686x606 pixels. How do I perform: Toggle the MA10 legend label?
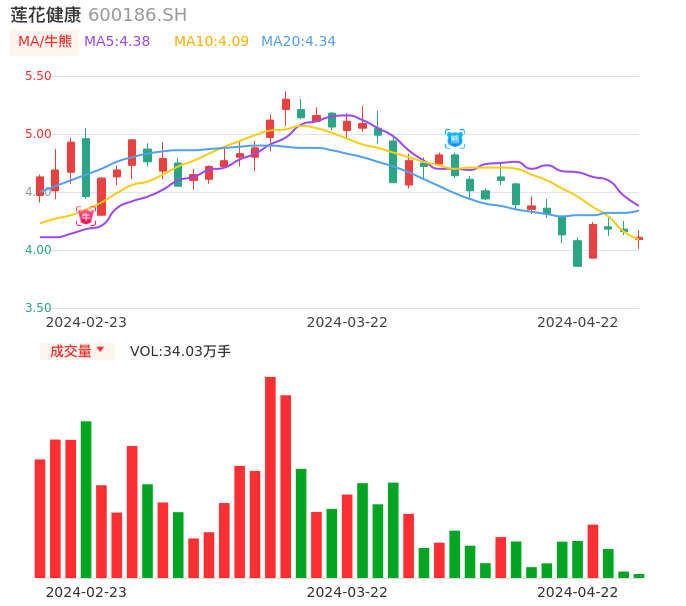pos(211,42)
